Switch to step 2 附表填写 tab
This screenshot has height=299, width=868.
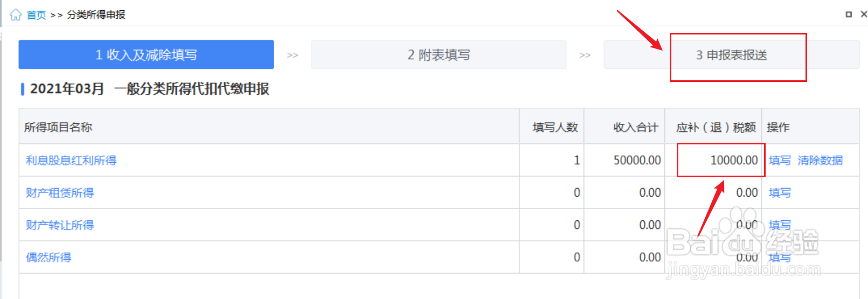[x=439, y=54]
